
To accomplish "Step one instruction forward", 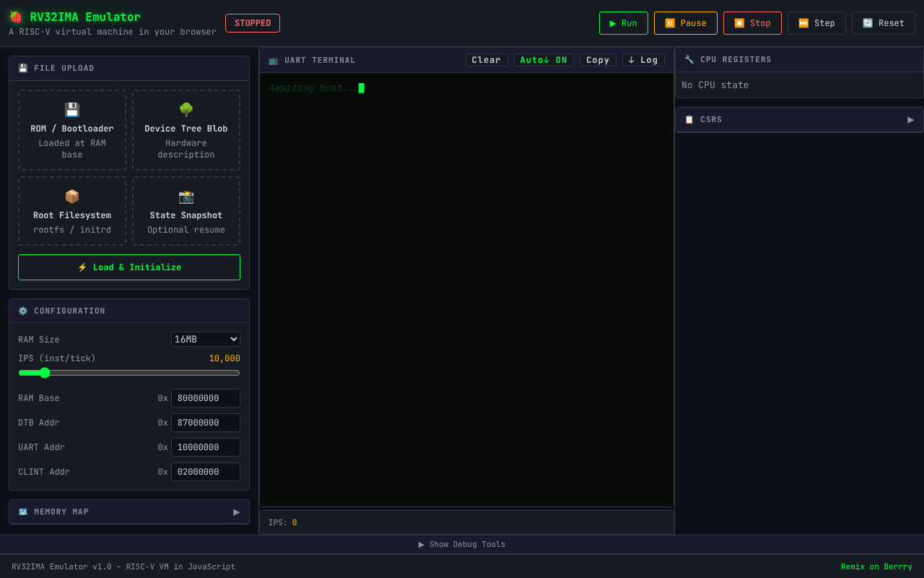I will coord(816,23).
